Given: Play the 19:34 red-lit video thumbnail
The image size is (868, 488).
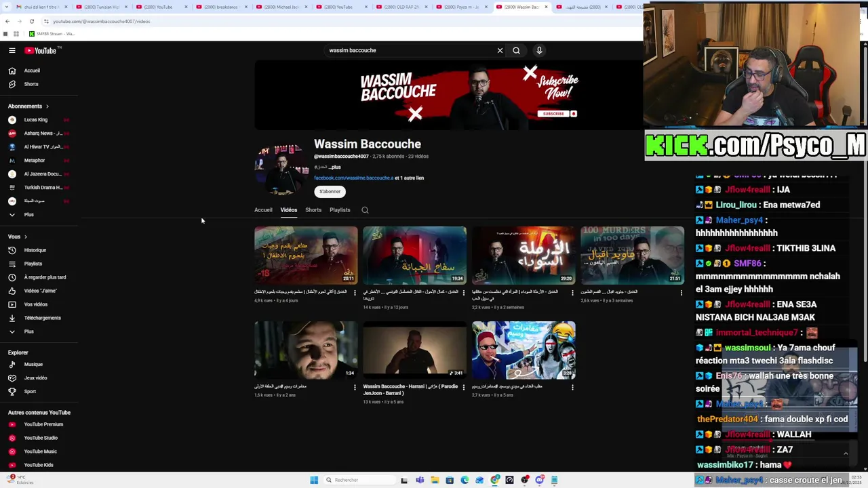Looking at the screenshot, I should tap(414, 255).
